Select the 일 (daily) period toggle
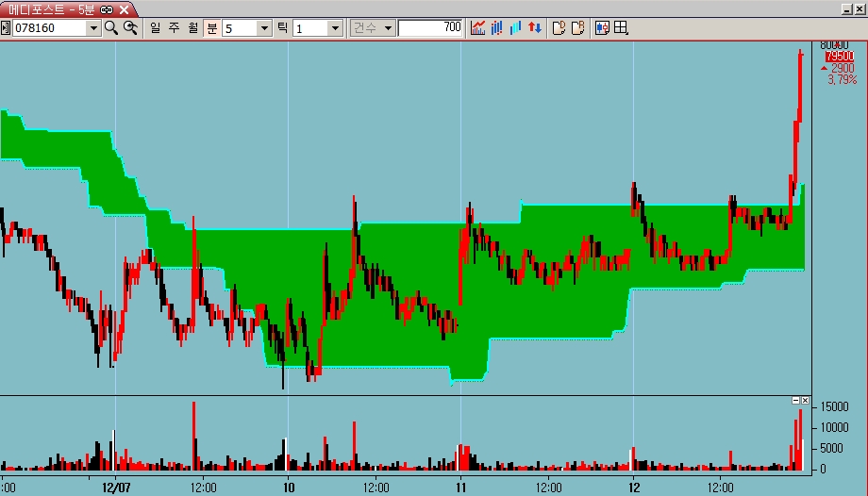The height and width of the screenshot is (496, 868). (x=156, y=28)
